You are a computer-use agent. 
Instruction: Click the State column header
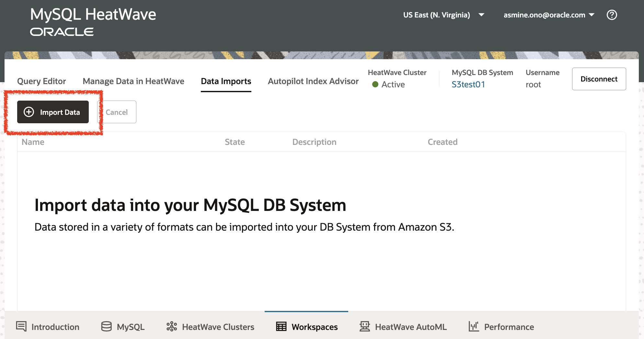235,142
